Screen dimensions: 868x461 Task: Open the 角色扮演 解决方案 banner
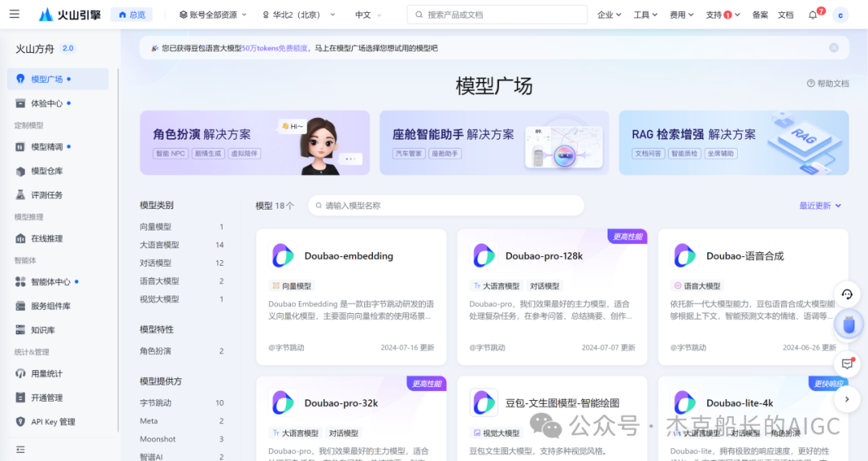(x=255, y=143)
